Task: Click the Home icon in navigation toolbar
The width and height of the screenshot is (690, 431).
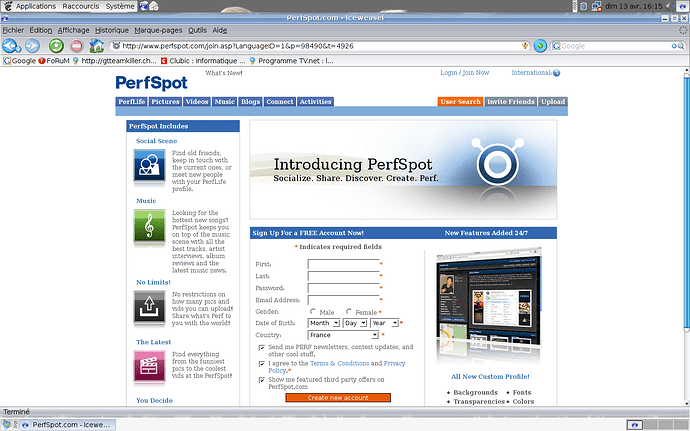Action: [x=97, y=46]
